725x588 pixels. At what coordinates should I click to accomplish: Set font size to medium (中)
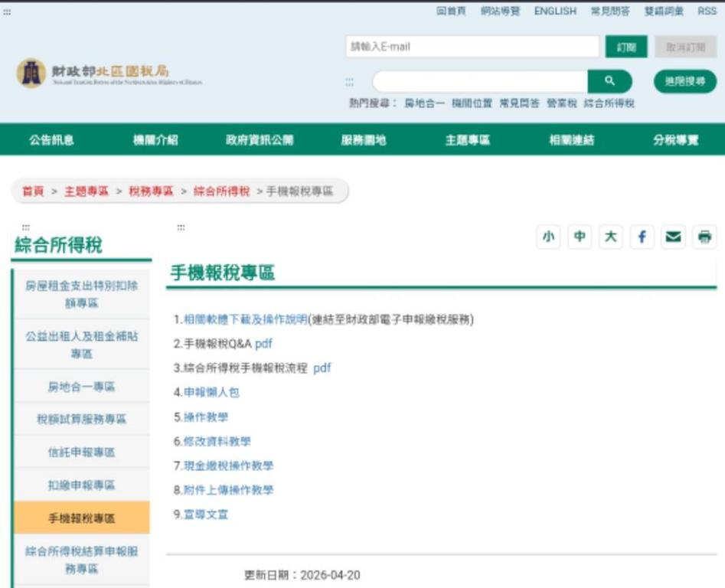pyautogui.click(x=580, y=237)
